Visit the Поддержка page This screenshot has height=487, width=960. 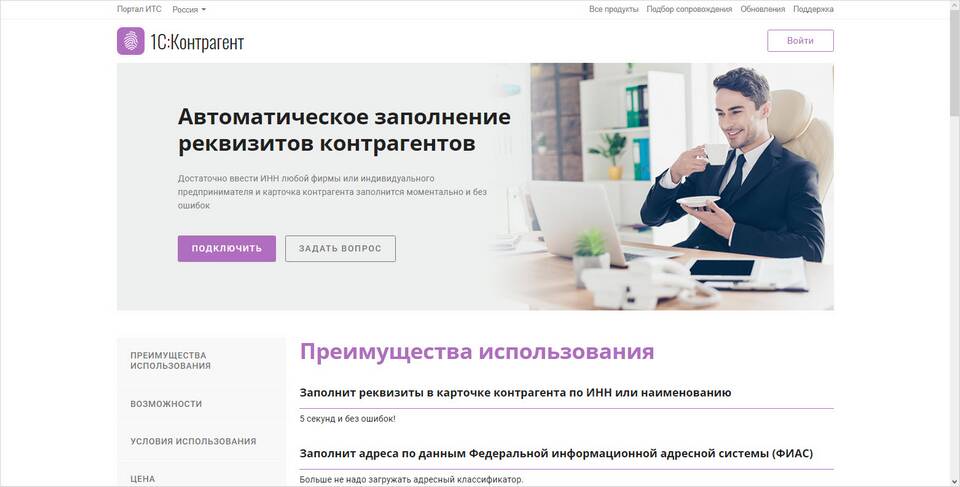pos(813,9)
